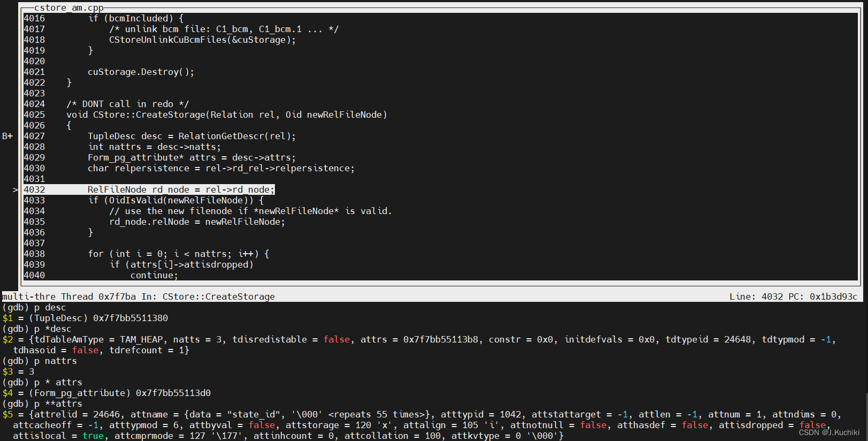Click 'attrelid = 24646' in $5 output

77,414
